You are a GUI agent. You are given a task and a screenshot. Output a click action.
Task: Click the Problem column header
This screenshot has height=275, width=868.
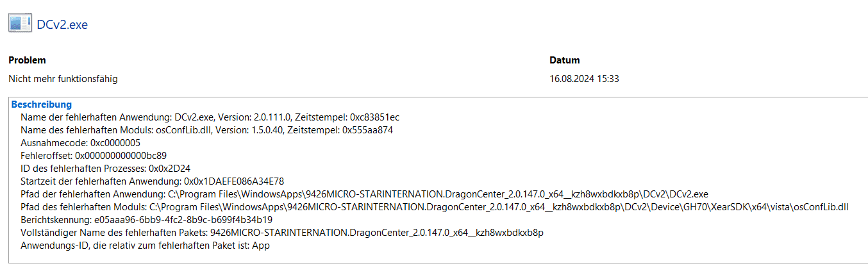[x=27, y=60]
